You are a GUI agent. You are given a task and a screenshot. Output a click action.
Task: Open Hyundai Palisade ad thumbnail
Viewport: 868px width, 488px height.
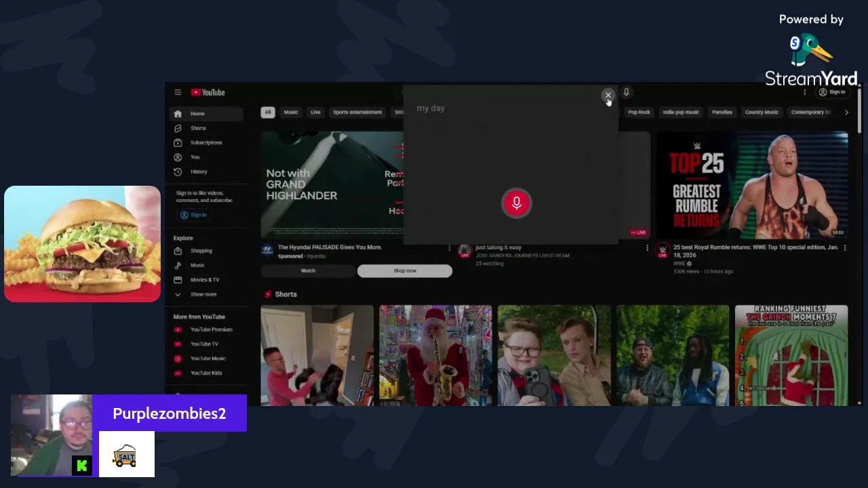tap(332, 184)
